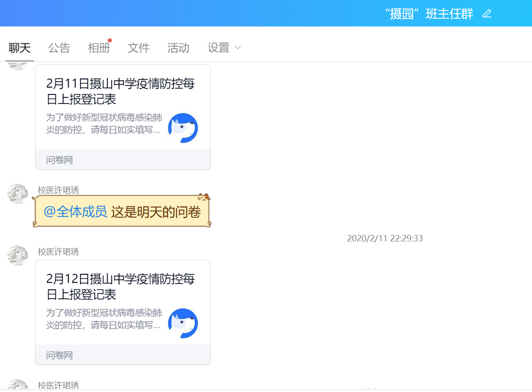Image resolution: width=532 pixels, height=392 pixels.
Task: Edit the group name with the pencil icon
Action: [487, 14]
